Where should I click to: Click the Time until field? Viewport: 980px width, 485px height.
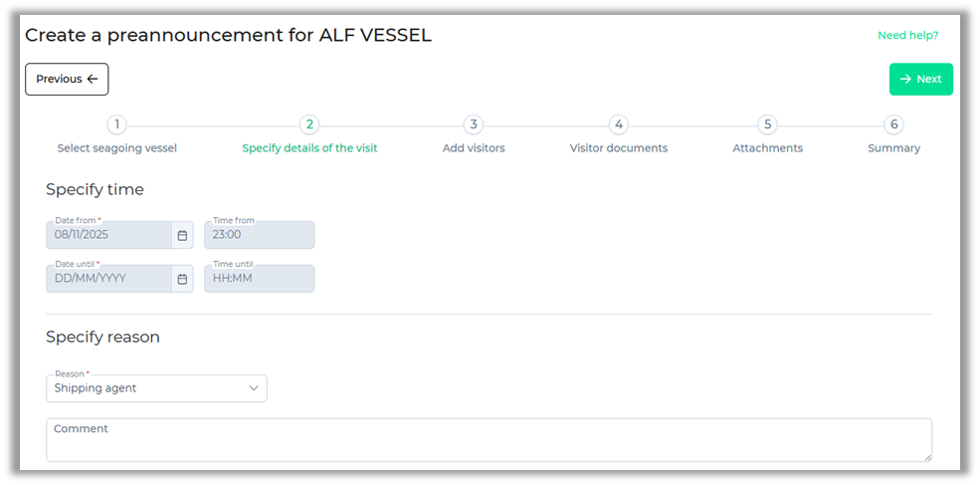coord(259,280)
